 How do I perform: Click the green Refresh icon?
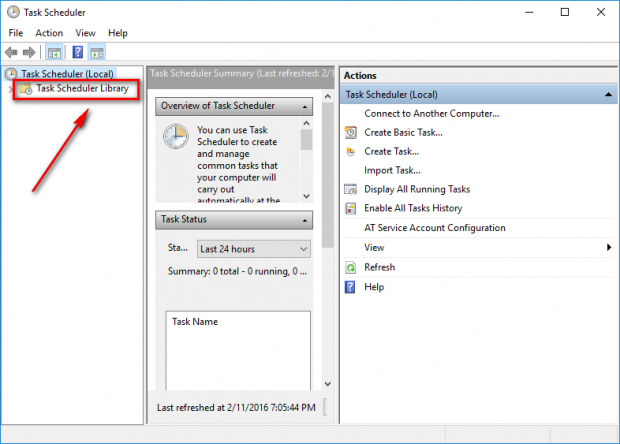(x=350, y=268)
